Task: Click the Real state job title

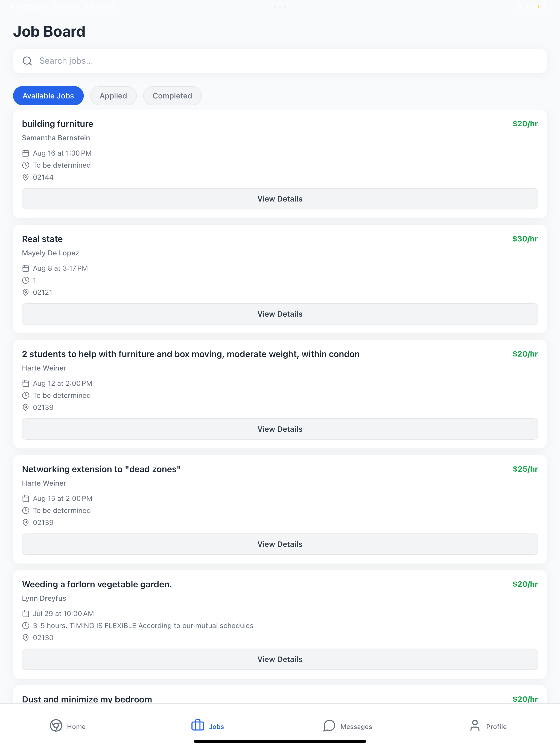Action: tap(42, 239)
